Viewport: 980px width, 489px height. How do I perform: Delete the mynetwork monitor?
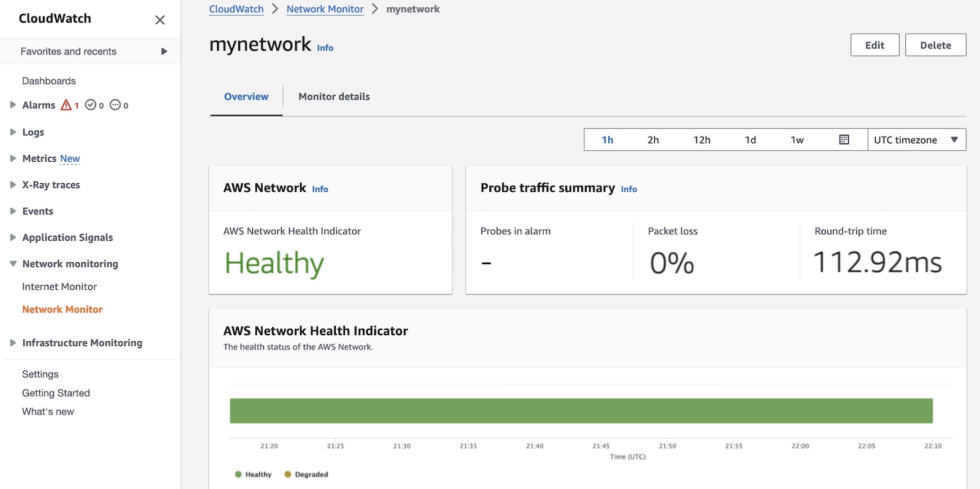tap(935, 45)
